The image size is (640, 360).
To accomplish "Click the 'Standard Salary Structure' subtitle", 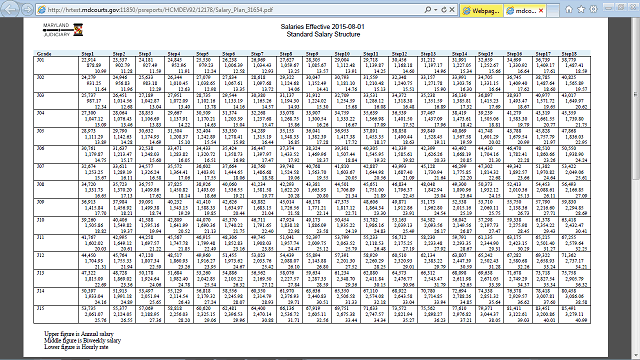I will click(323, 34).
